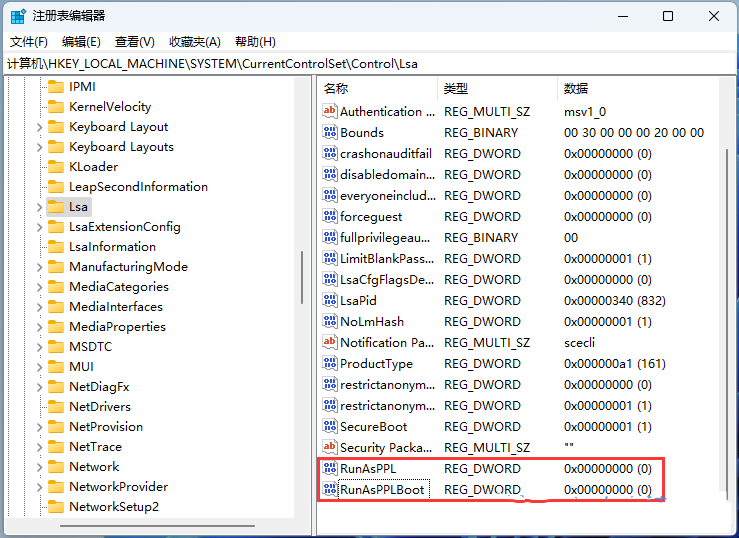Click the tree pane horizontal scrollbar thumb

pyautogui.click(x=158, y=526)
